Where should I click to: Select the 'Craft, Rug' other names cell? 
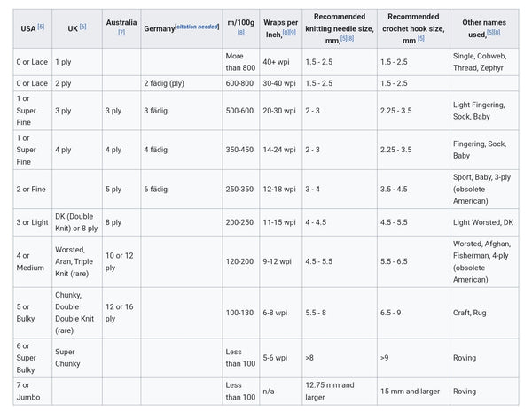coord(474,313)
